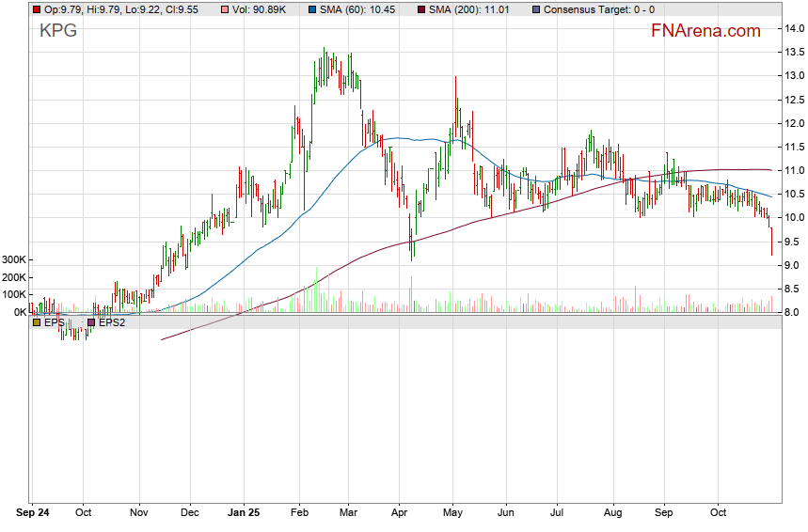Click the red OHLC legend swatch
Viewport: 808px width, 532px height.
pyautogui.click(x=37, y=9)
